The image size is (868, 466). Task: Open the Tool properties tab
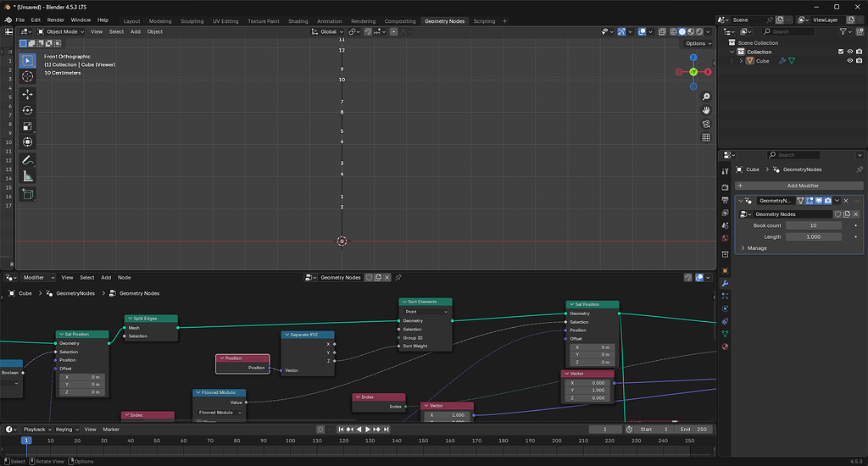click(x=726, y=171)
